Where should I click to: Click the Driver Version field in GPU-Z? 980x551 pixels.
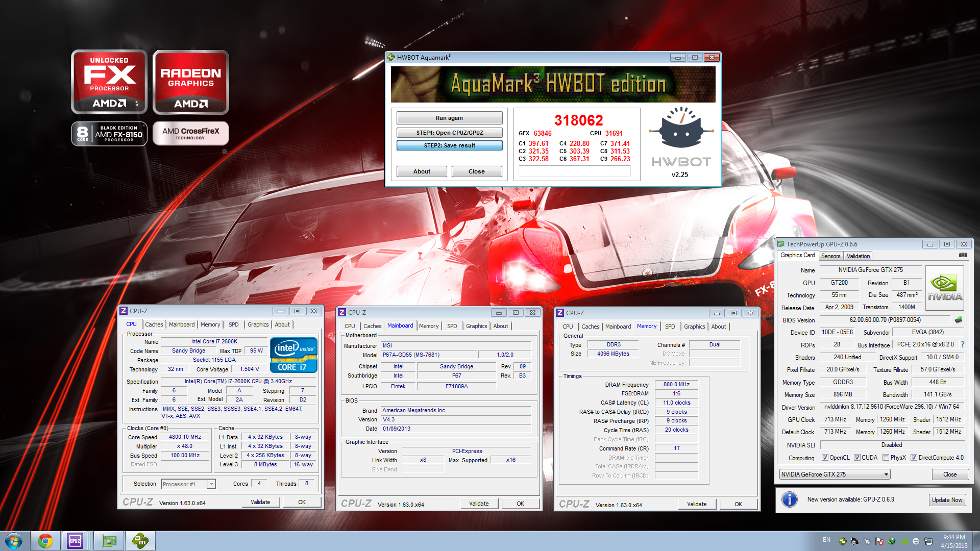(x=892, y=407)
